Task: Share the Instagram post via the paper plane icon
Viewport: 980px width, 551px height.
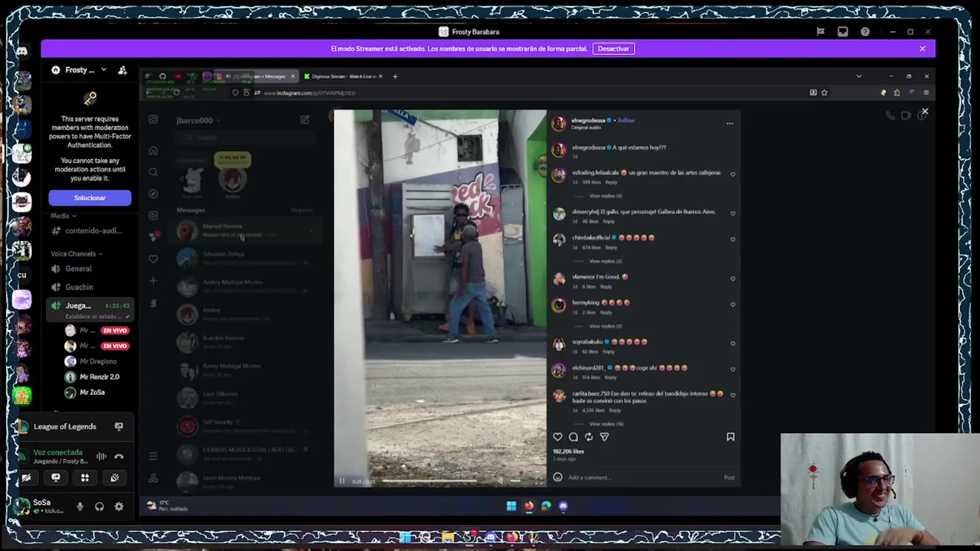Action: point(604,437)
